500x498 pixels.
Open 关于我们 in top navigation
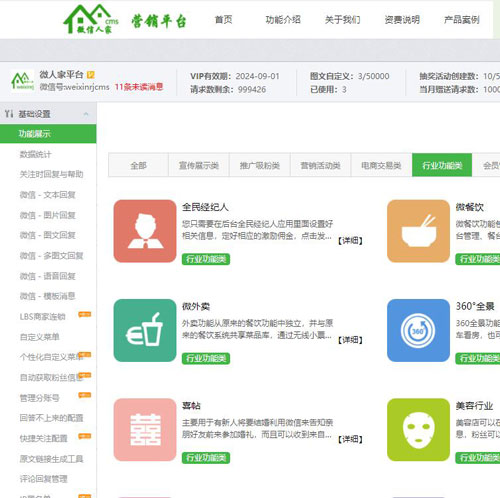pos(342,20)
